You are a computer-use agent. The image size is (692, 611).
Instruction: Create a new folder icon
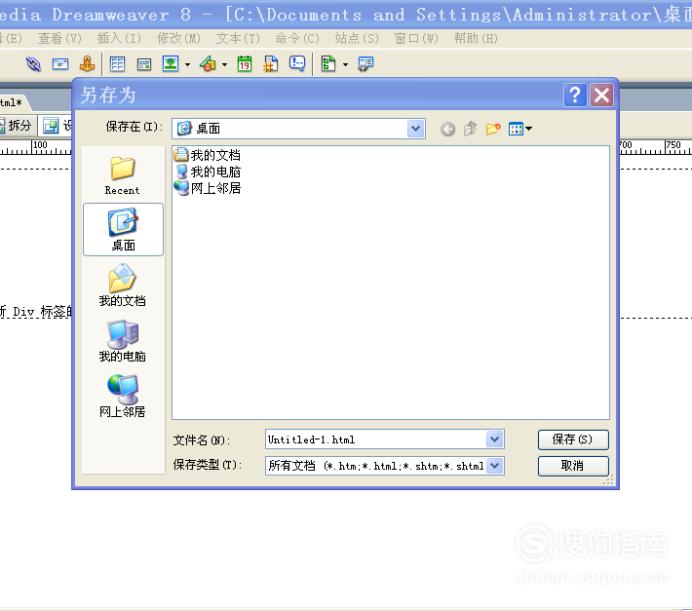click(493, 129)
